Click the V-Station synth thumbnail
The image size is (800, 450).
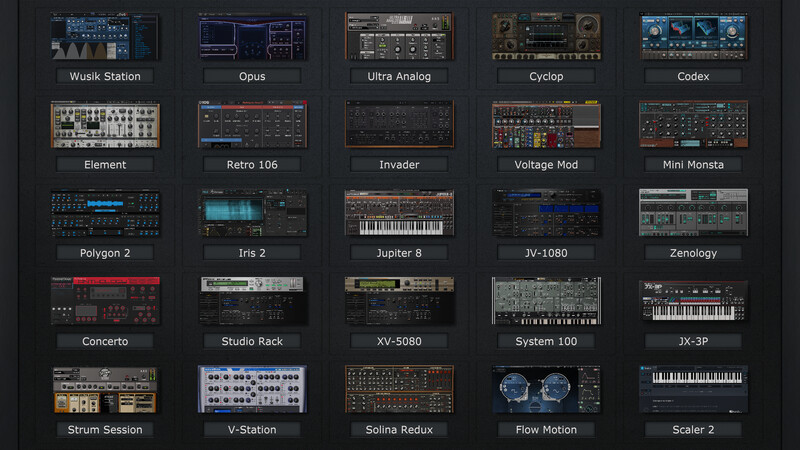point(252,389)
